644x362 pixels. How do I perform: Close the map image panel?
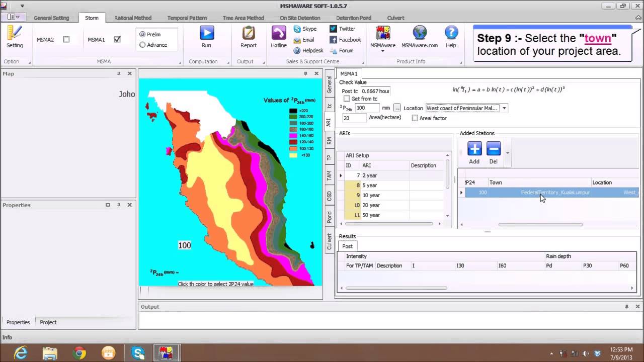(316, 73)
